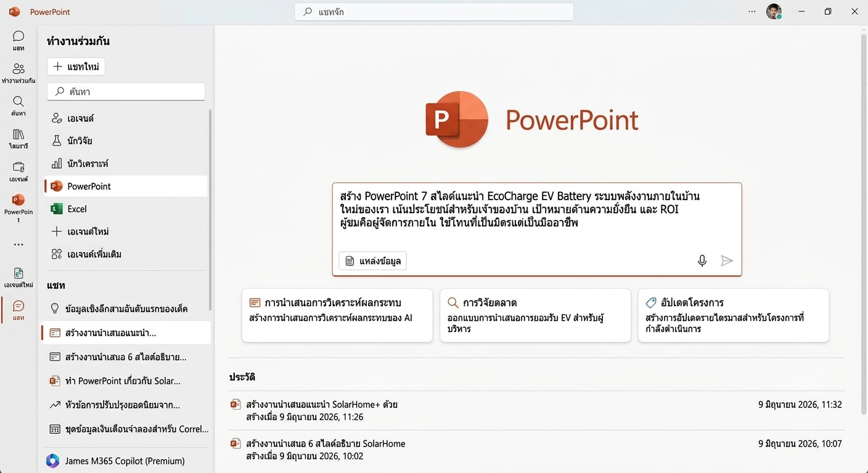Screen dimensions: 868x473
Task: Select เอเจนต์ in the sidebar list
Action: point(126,118)
